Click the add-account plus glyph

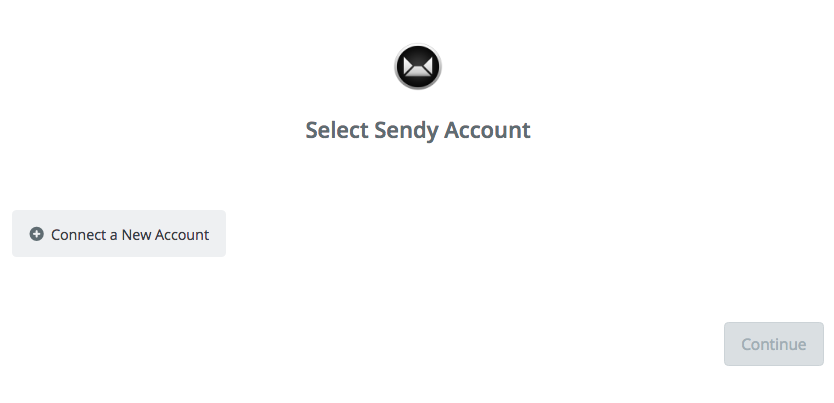pos(36,234)
